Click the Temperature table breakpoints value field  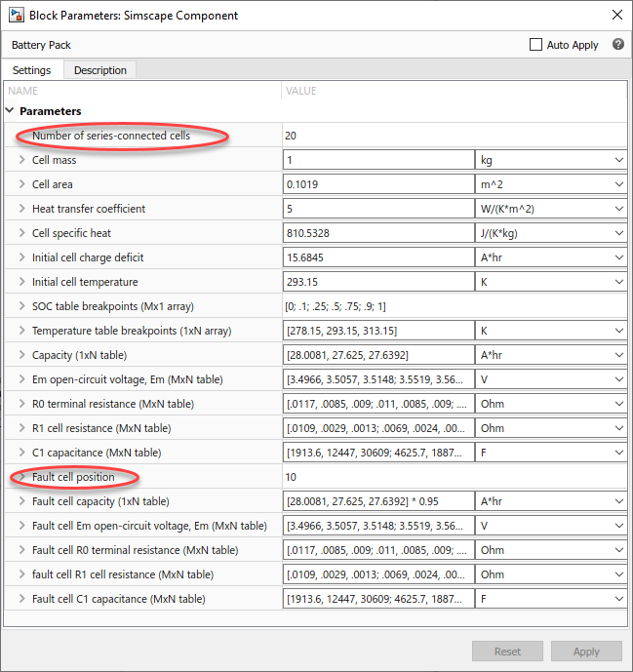(x=378, y=331)
